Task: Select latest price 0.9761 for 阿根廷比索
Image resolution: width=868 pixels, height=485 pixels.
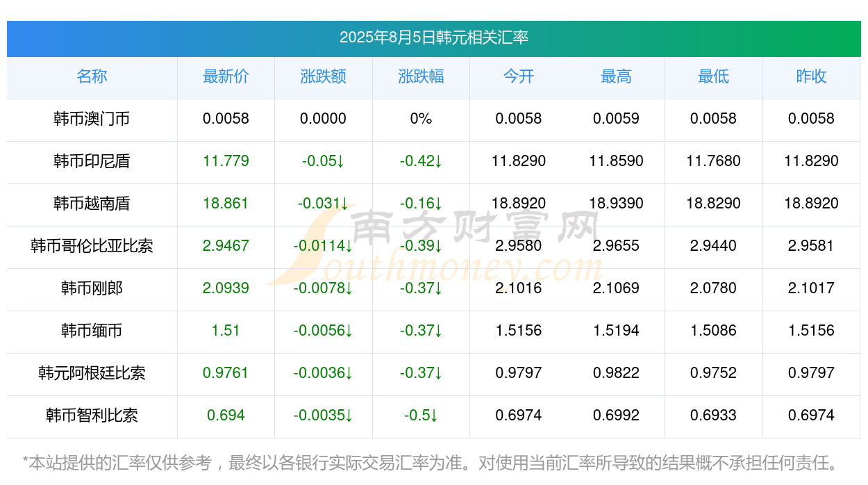Action: click(226, 373)
